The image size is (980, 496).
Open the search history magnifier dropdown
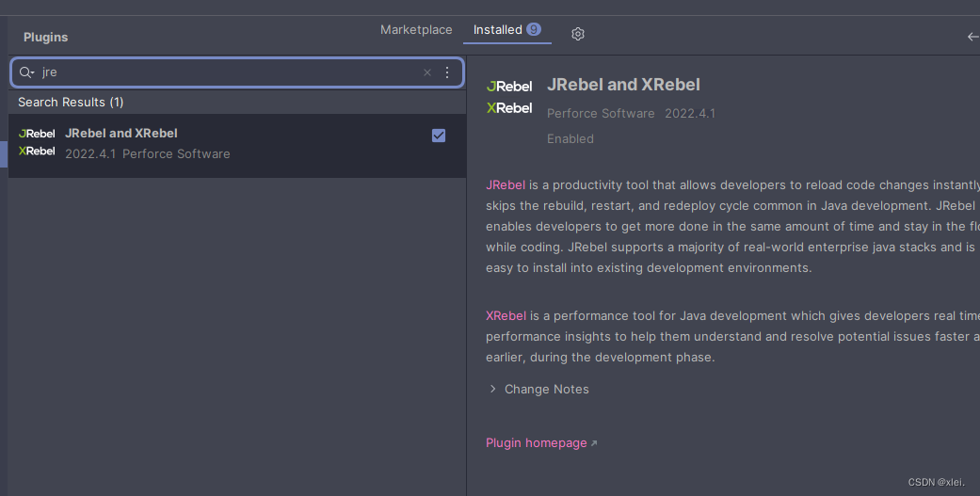tap(26, 72)
